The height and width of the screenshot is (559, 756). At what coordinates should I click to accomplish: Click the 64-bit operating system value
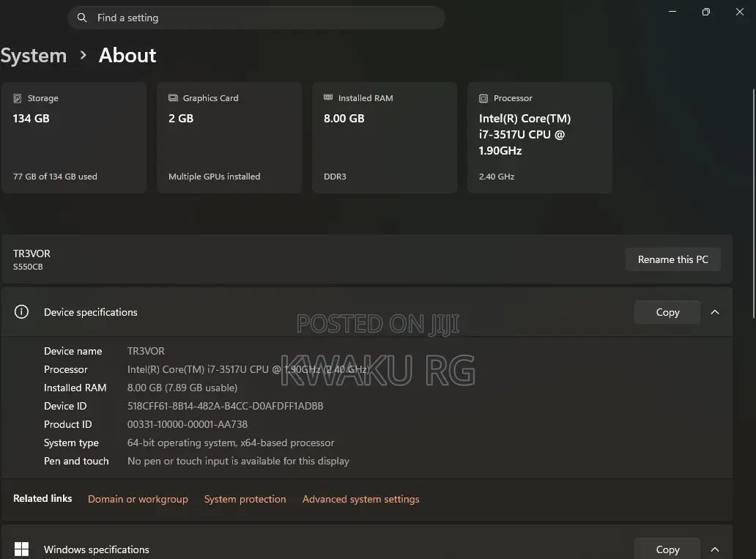[231, 443]
